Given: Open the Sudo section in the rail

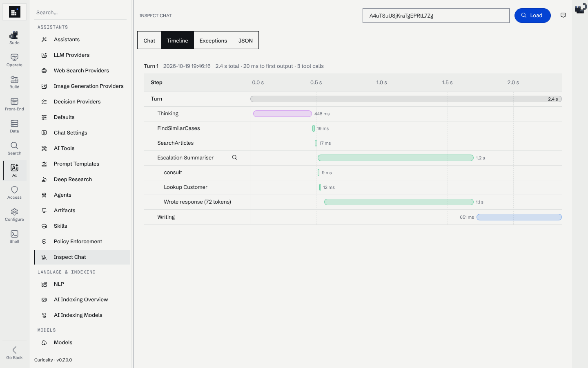Looking at the screenshot, I should (x=14, y=38).
